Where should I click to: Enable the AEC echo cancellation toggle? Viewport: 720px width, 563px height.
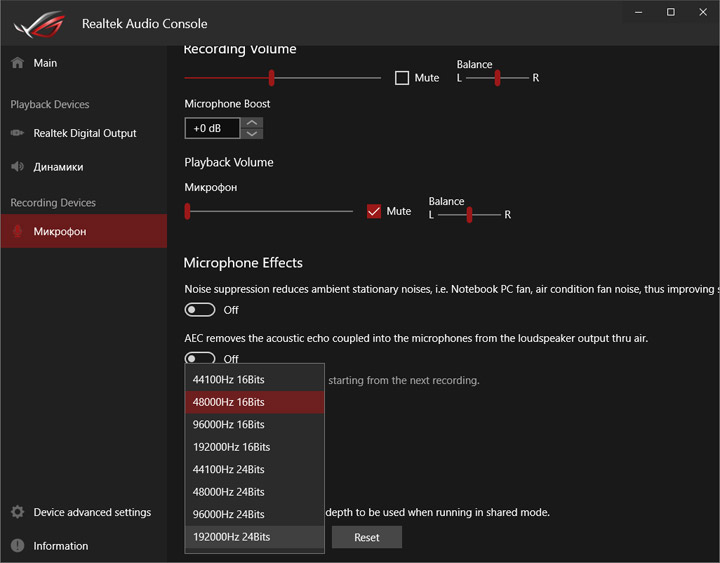pos(200,358)
